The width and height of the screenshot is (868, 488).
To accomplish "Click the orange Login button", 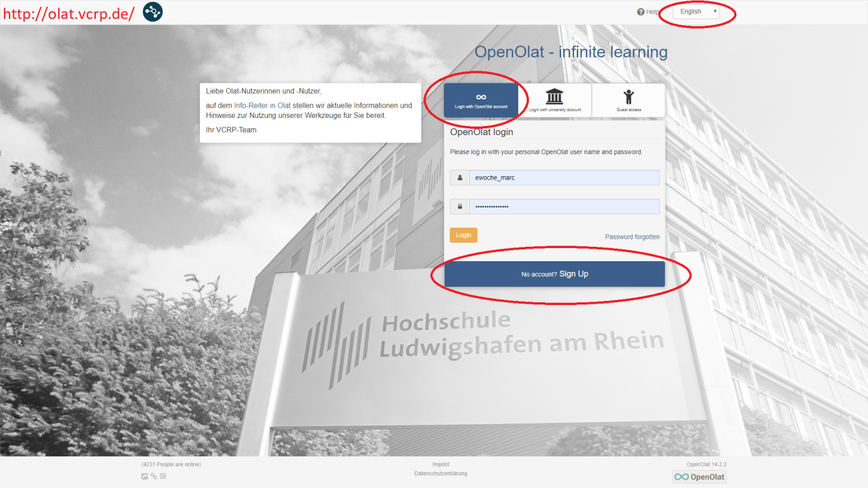I will 464,235.
